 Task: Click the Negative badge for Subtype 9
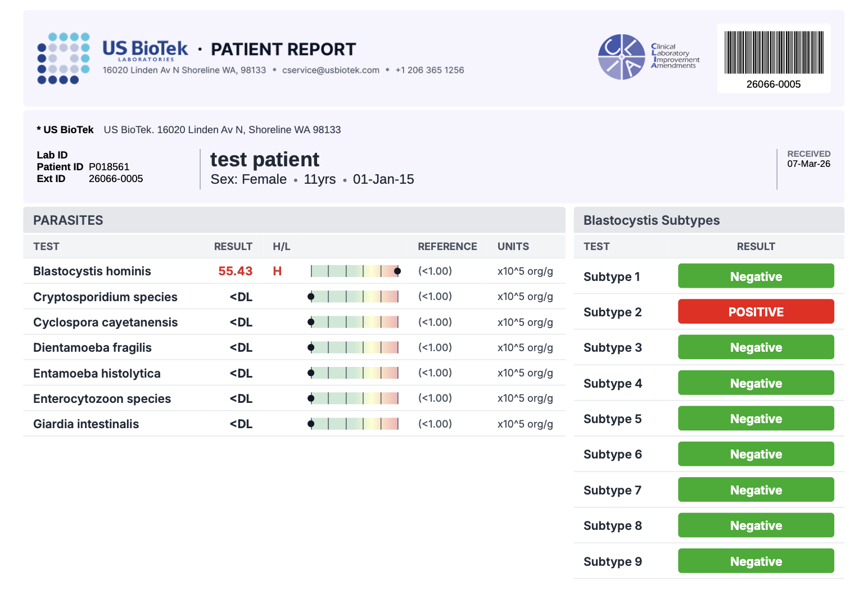(x=756, y=561)
